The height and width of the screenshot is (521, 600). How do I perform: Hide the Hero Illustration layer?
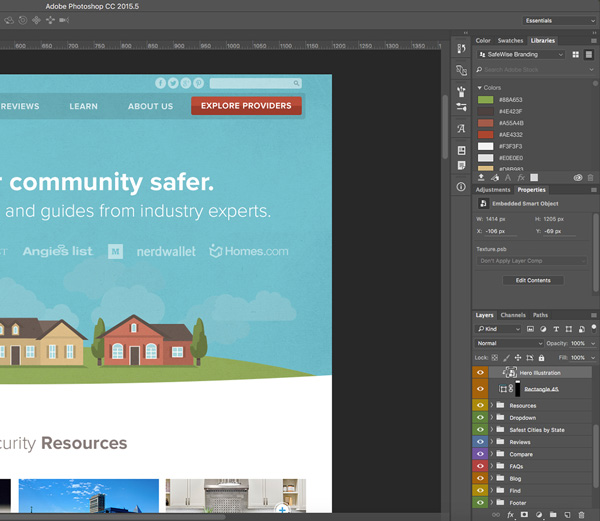[x=480, y=373]
